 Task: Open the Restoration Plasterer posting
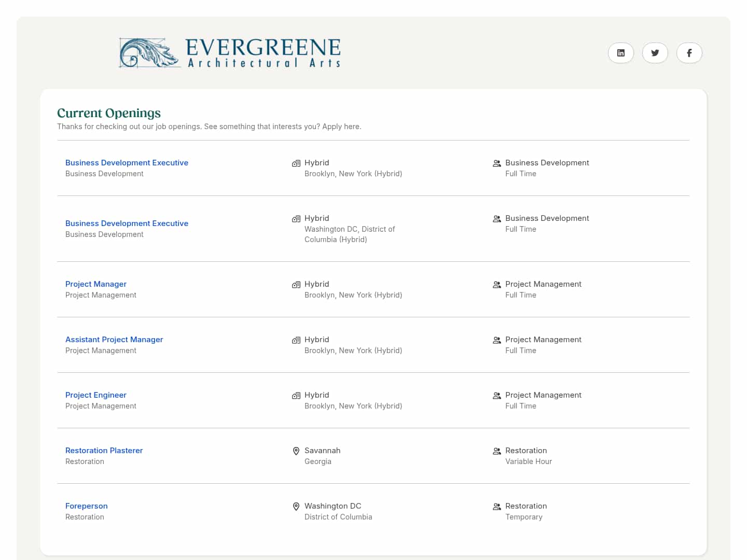point(104,450)
